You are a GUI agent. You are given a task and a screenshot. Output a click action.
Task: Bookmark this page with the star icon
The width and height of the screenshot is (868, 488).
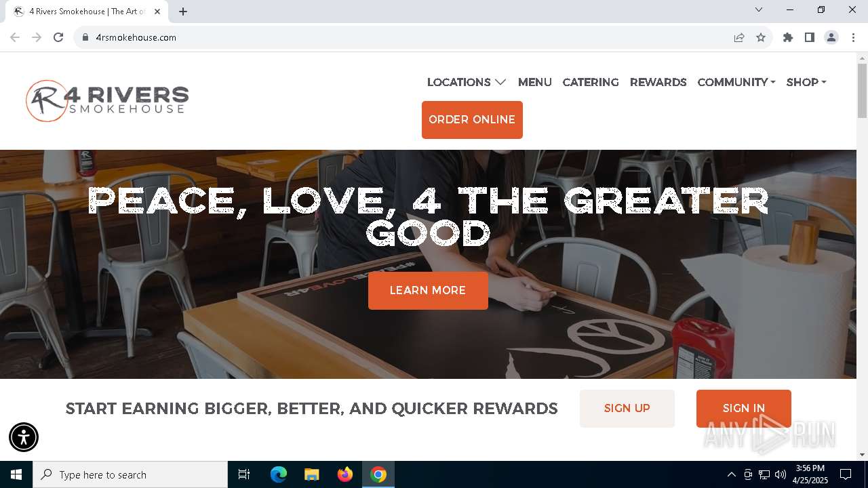pyautogui.click(x=761, y=37)
